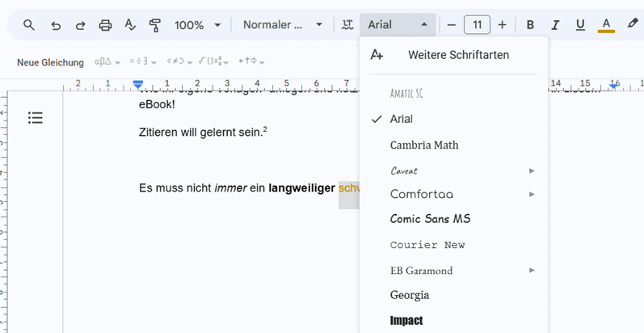Click the search magnifier icon
Image resolution: width=644 pixels, height=333 pixels.
pos(29,25)
